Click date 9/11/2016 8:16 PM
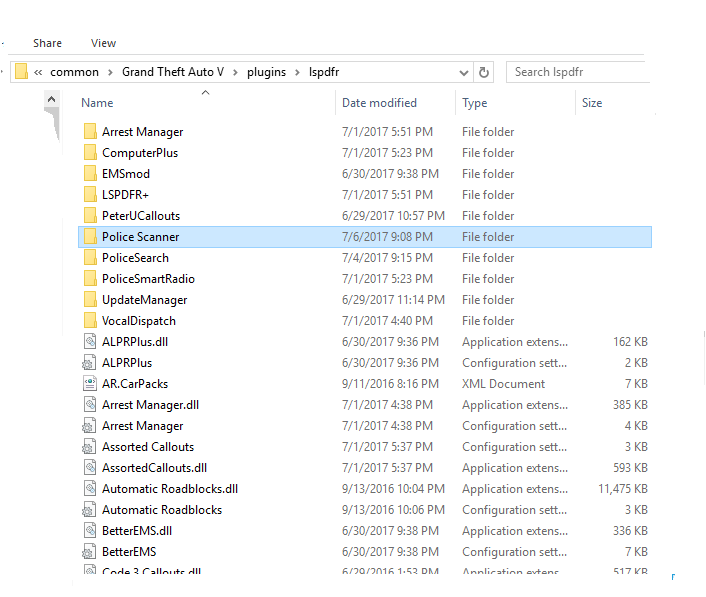706x597 pixels. point(390,384)
